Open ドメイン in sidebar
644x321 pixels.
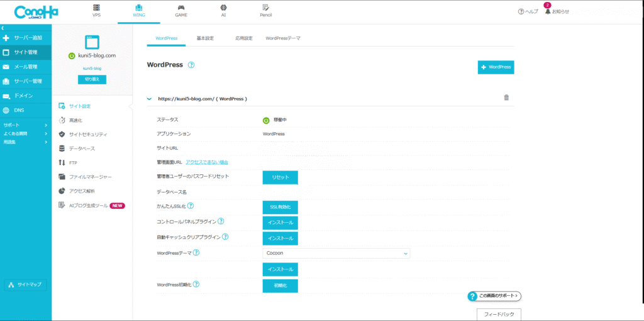pos(26,96)
